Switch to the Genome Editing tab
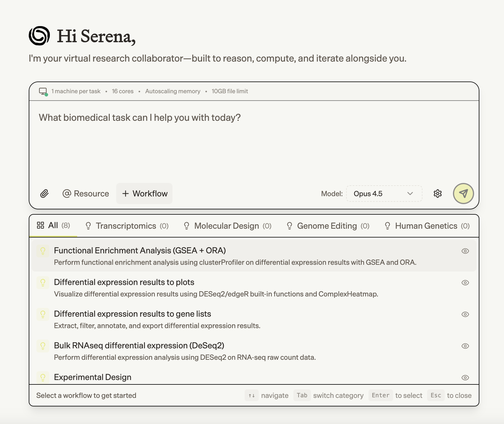Viewport: 504px width, 424px height. (x=328, y=226)
